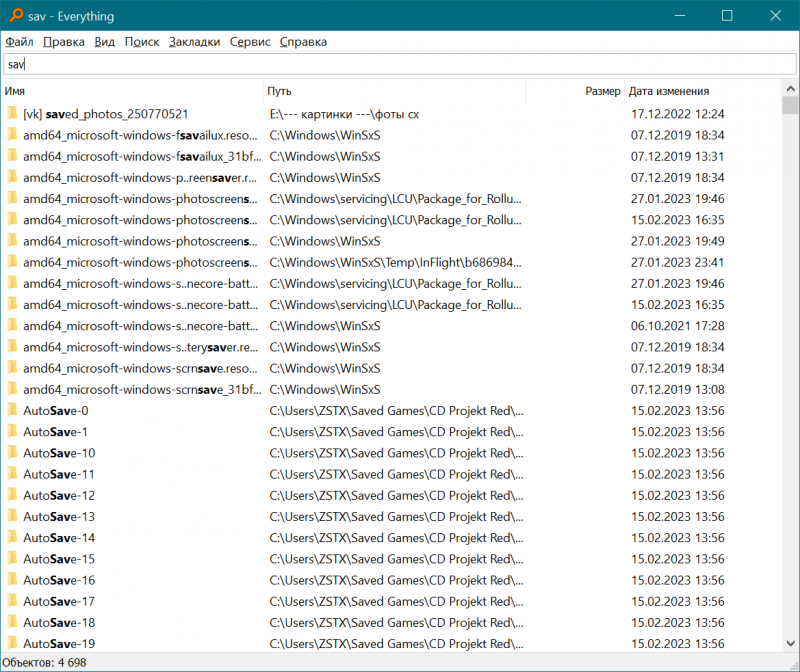Click folder icon of amd64_microsoft-windows-fsavailux.reso...
This screenshot has height=672, width=800.
pos(13,135)
